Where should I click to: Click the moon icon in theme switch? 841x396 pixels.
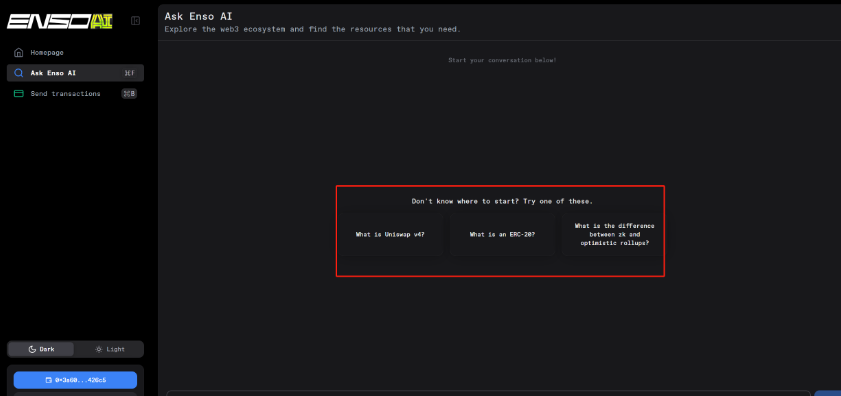click(x=32, y=349)
